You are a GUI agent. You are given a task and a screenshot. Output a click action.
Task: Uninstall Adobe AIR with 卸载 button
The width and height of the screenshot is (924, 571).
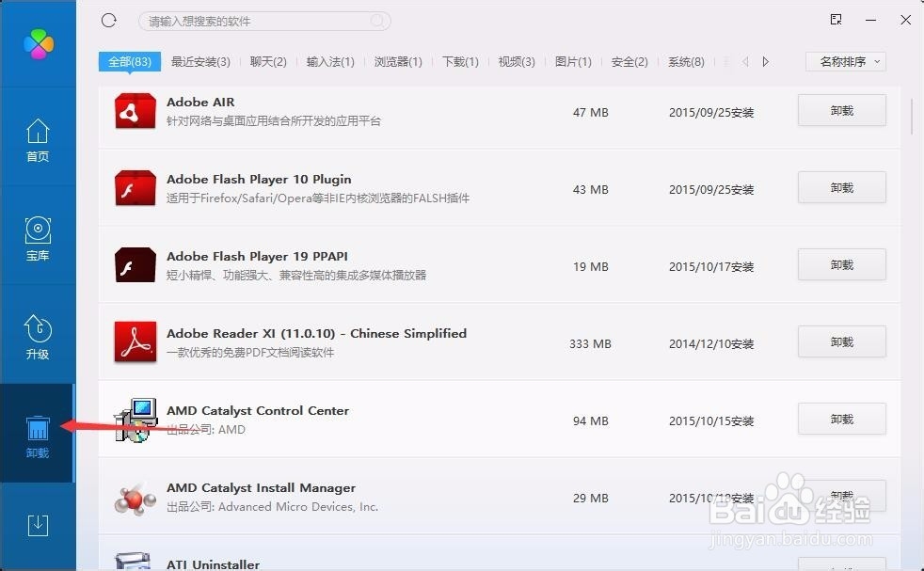click(842, 110)
